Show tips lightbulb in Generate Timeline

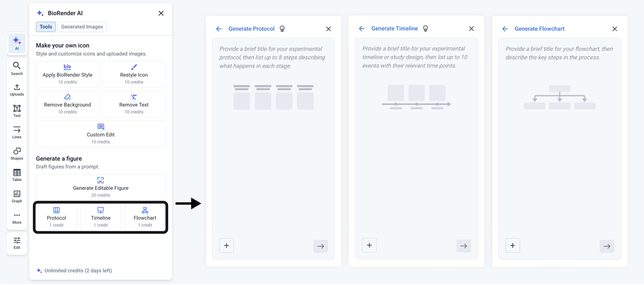click(425, 29)
